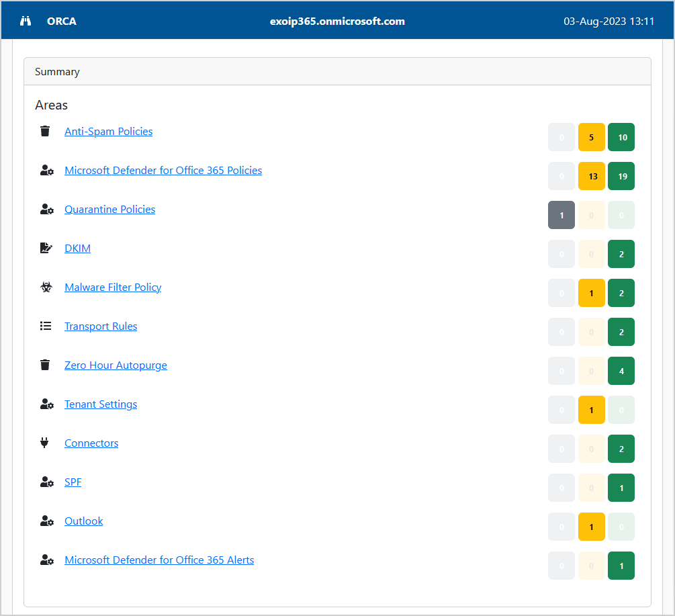Click the green badge showing 10
675x616 pixels.
(x=621, y=137)
